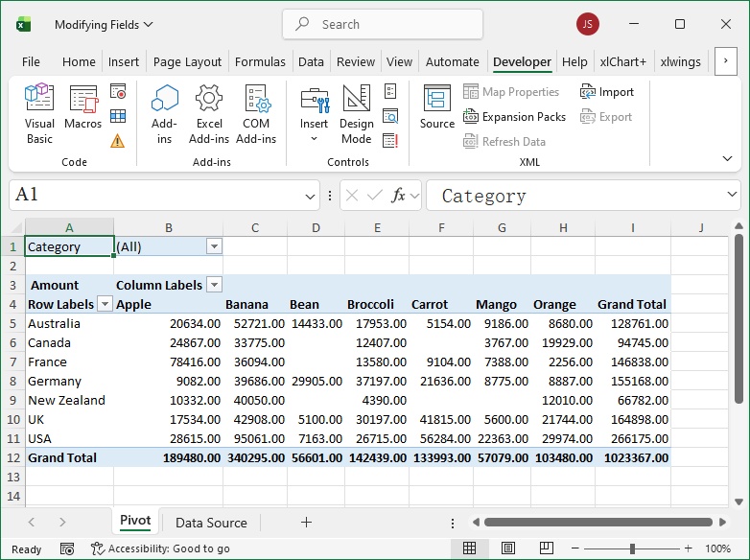Click the Search box
The height and width of the screenshot is (560, 750).
[383, 24]
